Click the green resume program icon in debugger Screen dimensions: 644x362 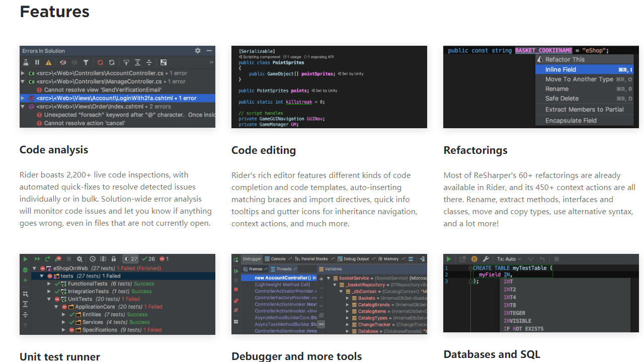(236, 271)
